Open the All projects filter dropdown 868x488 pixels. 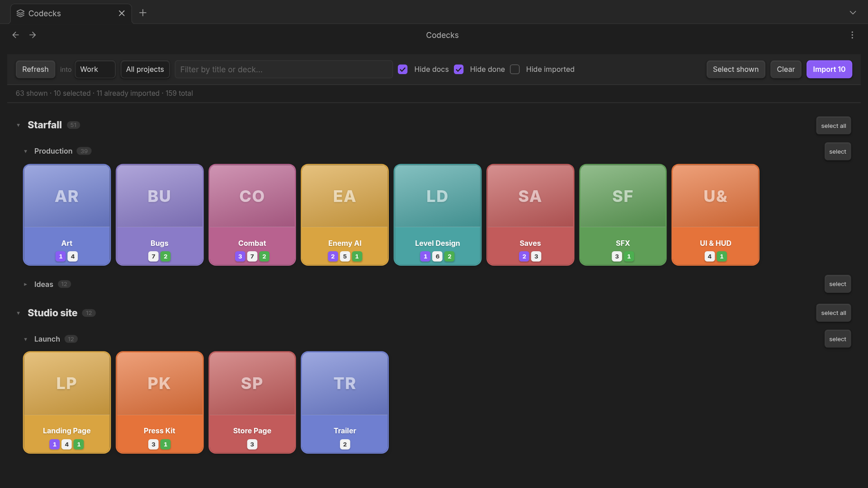[x=145, y=69]
